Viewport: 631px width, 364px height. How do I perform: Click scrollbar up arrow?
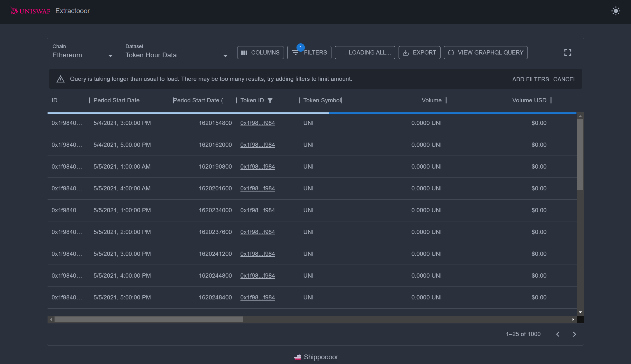tap(580, 116)
